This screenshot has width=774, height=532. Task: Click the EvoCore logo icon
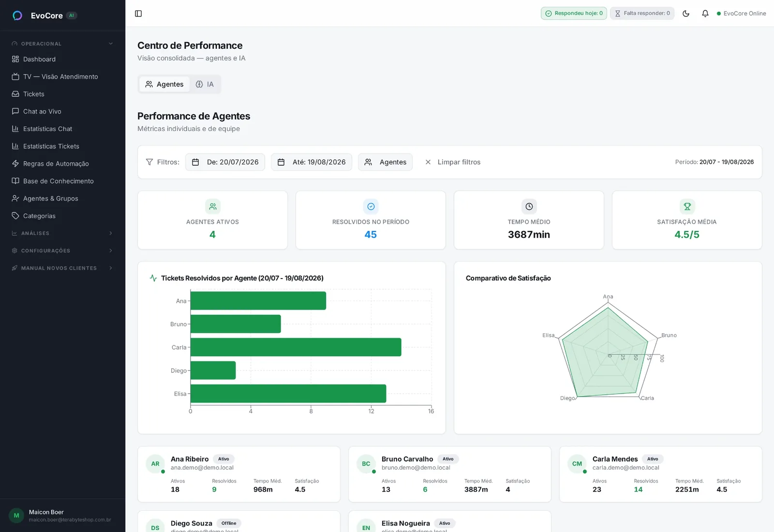[17, 15]
